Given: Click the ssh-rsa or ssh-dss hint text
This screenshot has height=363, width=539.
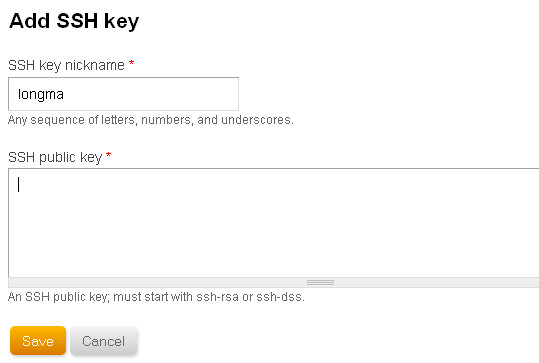Looking at the screenshot, I should (156, 297).
